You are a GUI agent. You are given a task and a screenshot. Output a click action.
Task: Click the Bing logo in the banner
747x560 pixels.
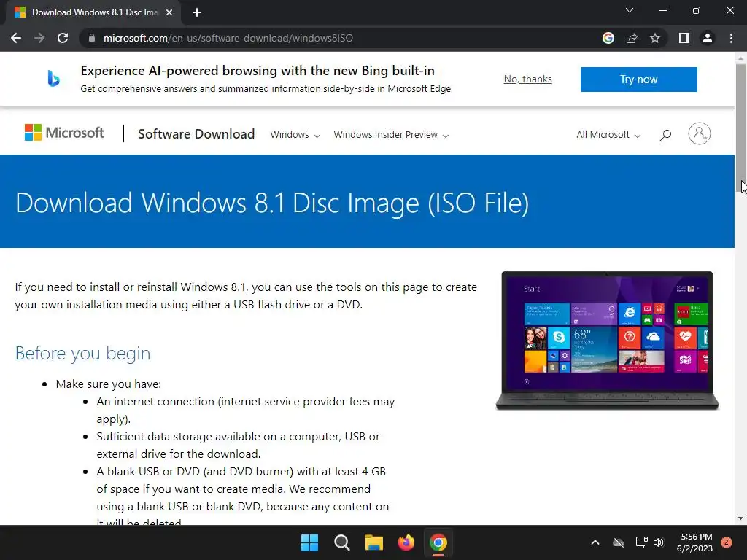pos(53,79)
